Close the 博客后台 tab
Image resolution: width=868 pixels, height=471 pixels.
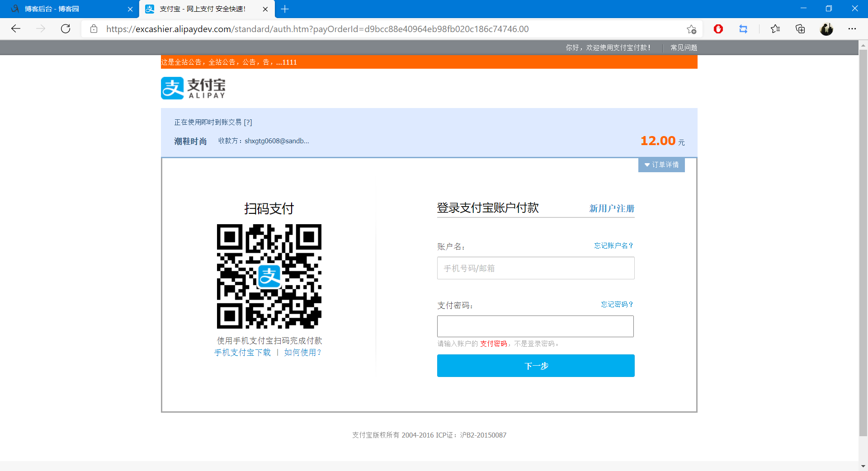pos(130,9)
